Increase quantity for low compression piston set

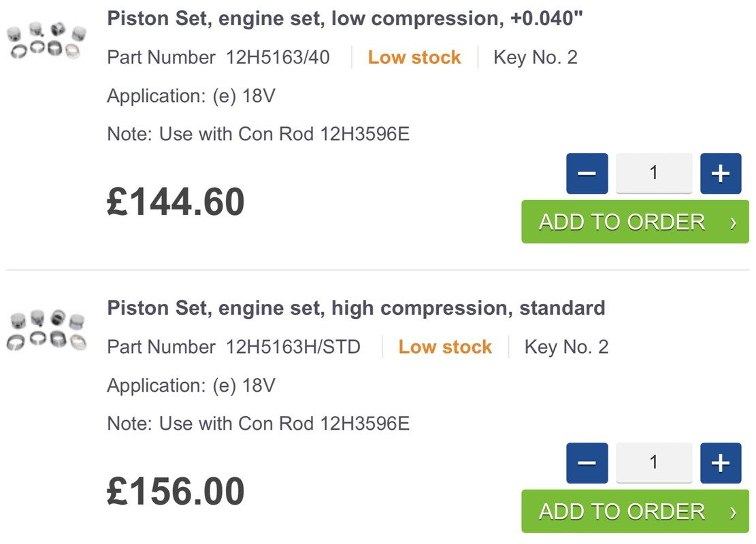[720, 174]
